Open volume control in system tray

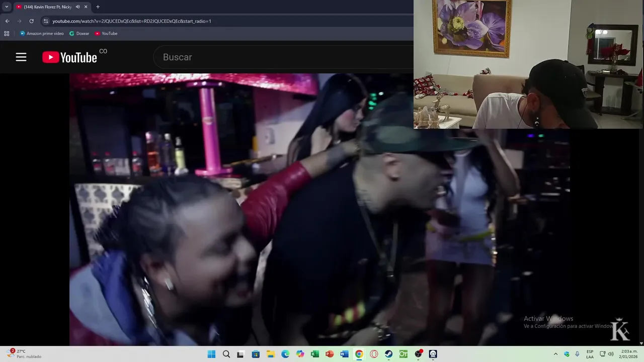pyautogui.click(x=611, y=354)
